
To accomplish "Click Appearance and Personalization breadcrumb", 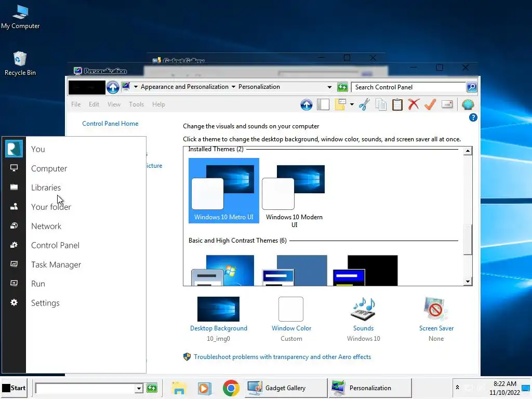I will [x=184, y=87].
